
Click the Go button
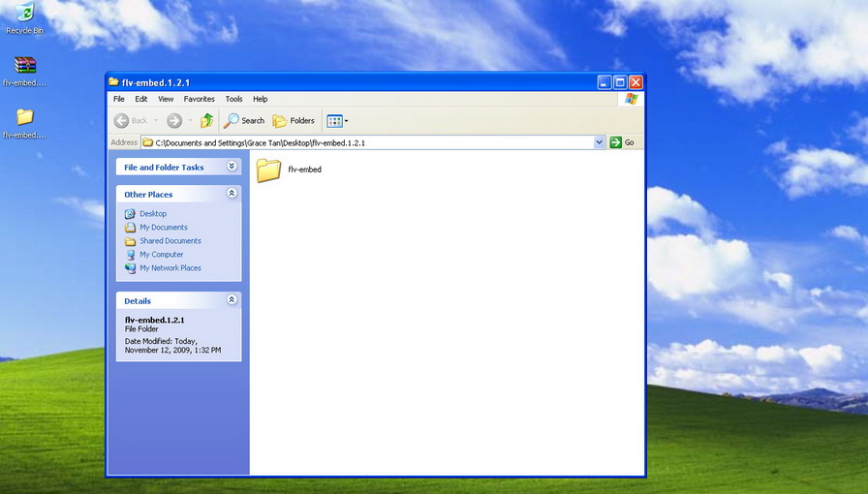(x=622, y=143)
